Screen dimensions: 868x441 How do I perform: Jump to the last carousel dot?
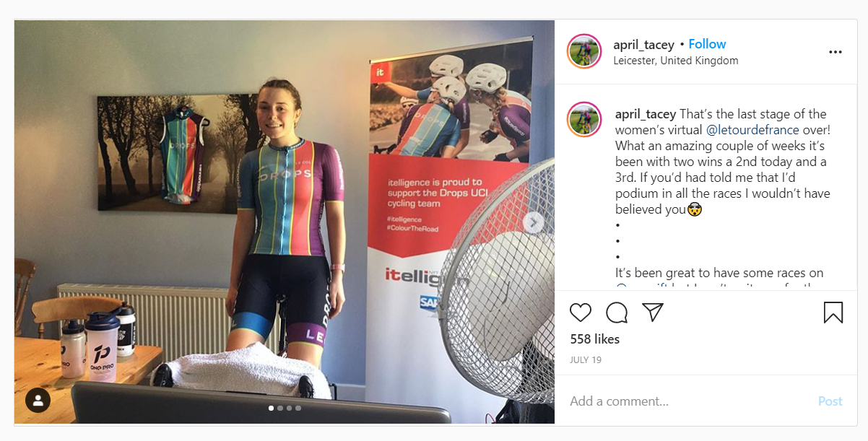[298, 408]
